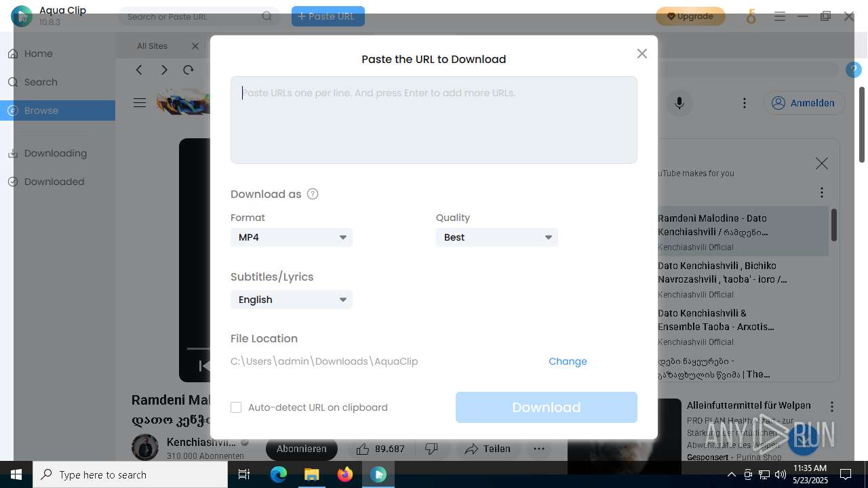Launch Microsoft Edge from taskbar
This screenshot has width=868, height=488.
coord(279,474)
